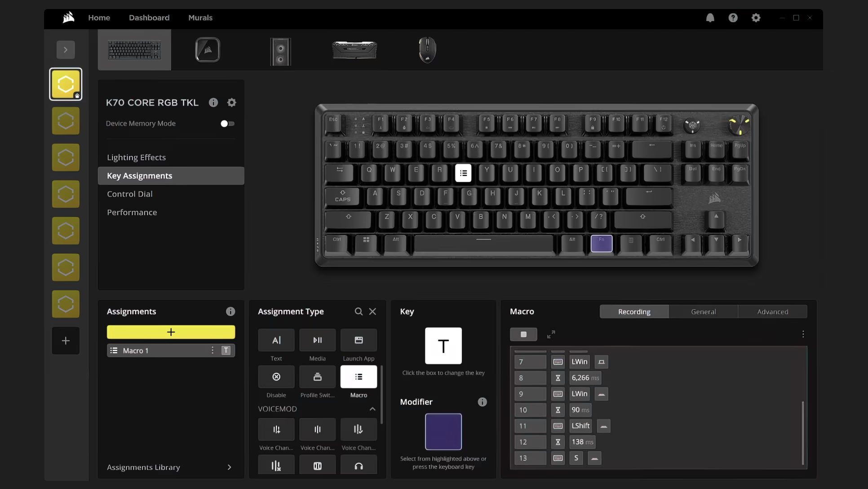Switch to the Advanced macro tab
The width and height of the screenshot is (868, 489).
772,312
